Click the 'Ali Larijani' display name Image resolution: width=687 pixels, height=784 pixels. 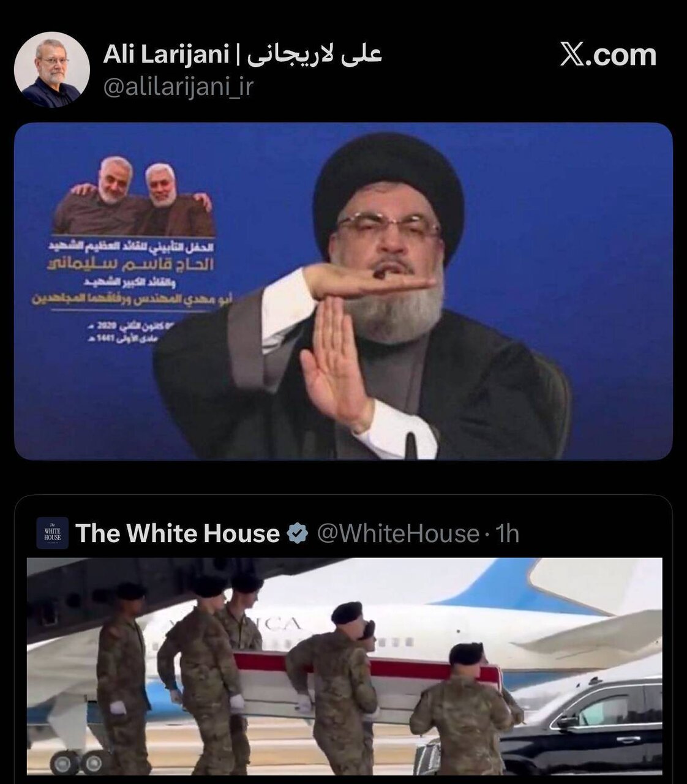pos(165,55)
